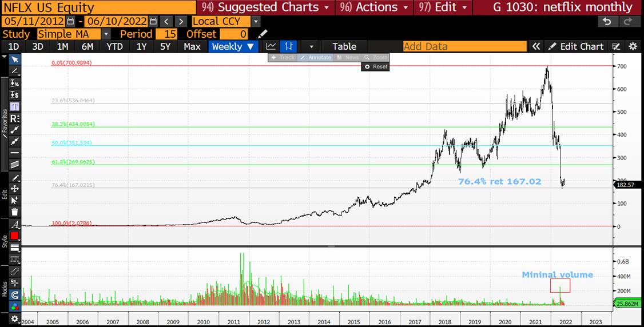Viewport: 644px width, 327px height.
Task: Click the trash delete annotation icon
Action: coord(15,212)
